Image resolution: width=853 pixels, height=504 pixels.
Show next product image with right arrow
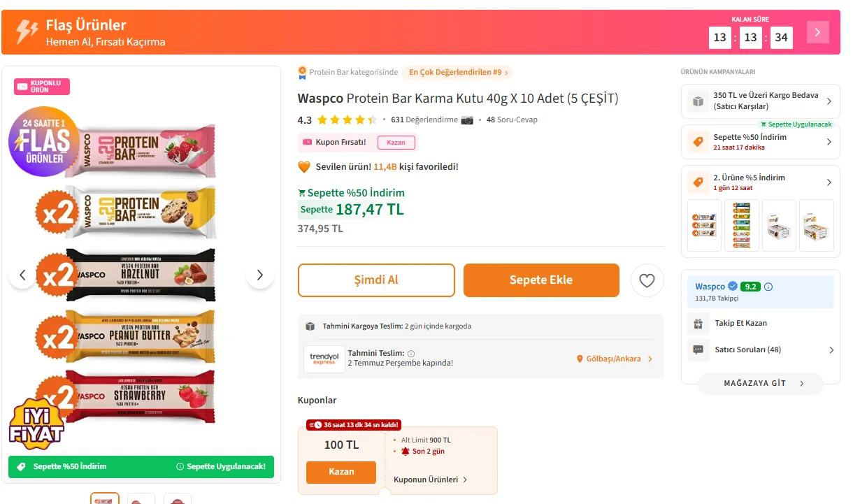[260, 275]
